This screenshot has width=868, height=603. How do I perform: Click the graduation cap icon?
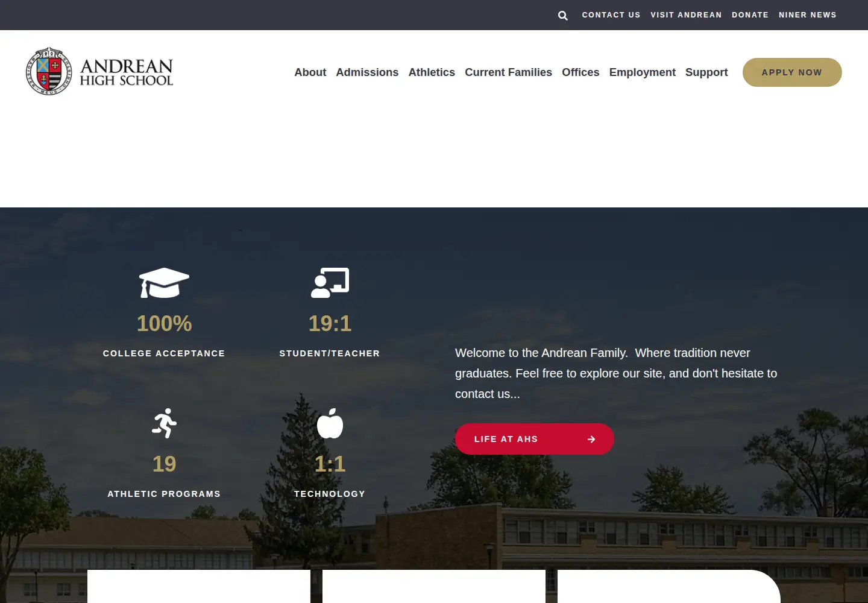(x=164, y=283)
